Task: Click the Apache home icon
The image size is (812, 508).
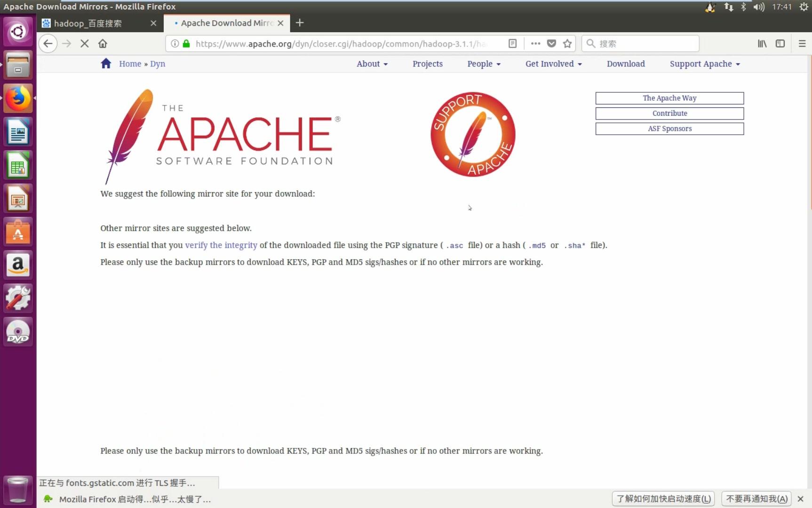Action: point(106,63)
